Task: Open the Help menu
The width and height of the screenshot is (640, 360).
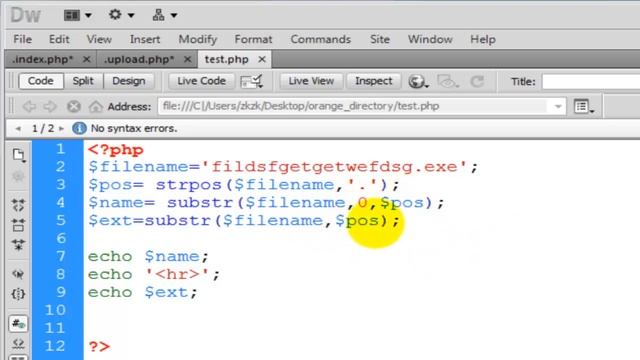Action: click(x=483, y=39)
